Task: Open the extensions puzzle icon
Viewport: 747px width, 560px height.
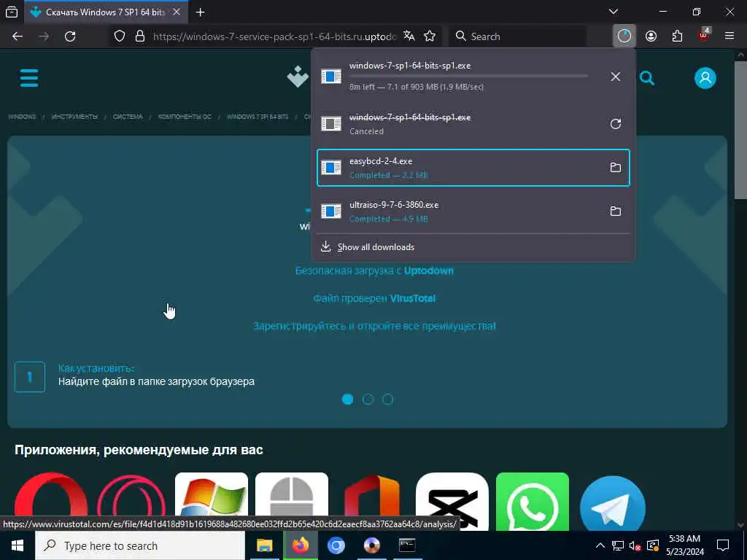Action: click(x=677, y=36)
